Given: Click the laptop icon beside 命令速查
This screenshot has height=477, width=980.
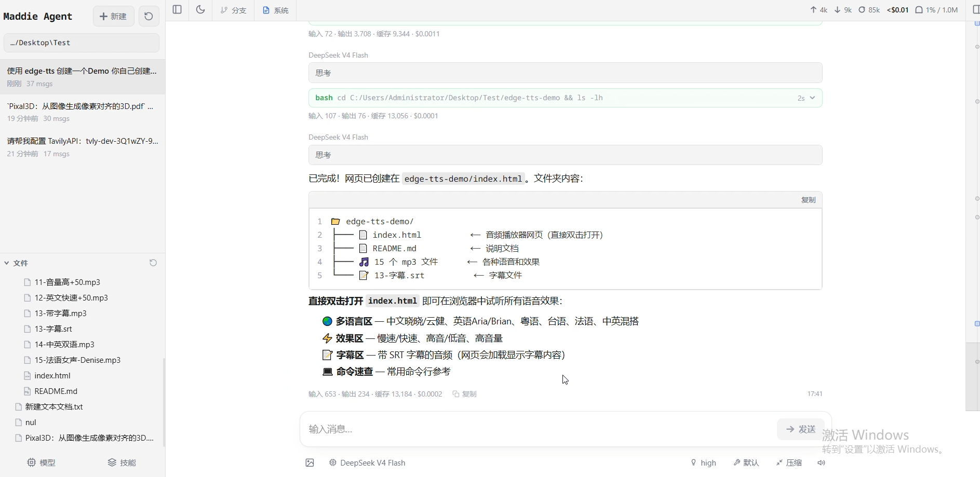Looking at the screenshot, I should point(328,372).
